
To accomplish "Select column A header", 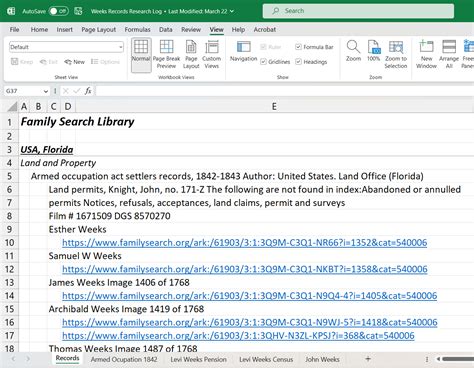I will coord(24,106).
